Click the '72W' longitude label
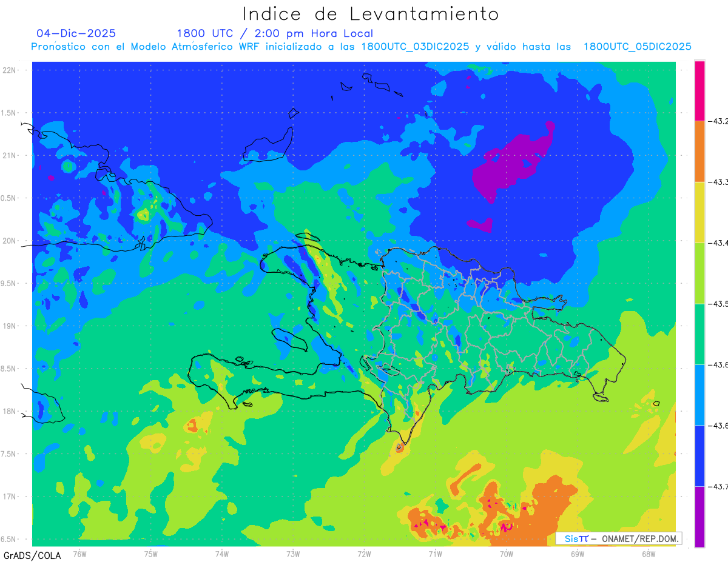Image resolution: width=728 pixels, height=562 pixels. [x=364, y=554]
